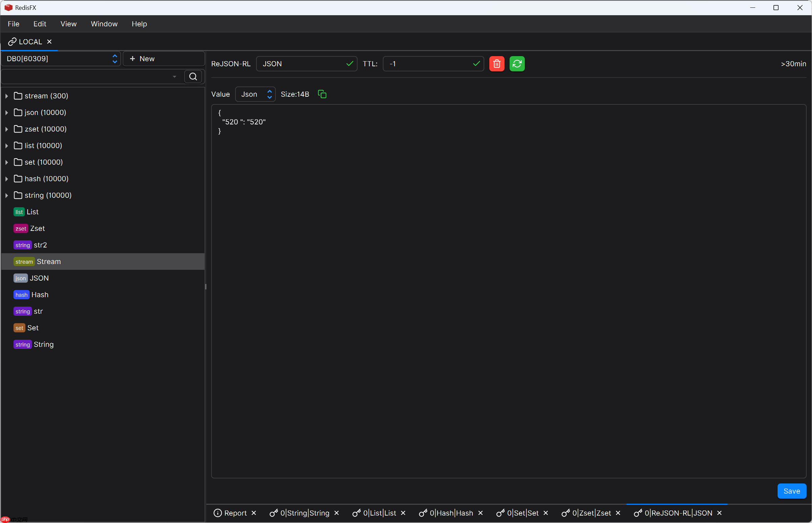Select the Stream key in the tree
This screenshot has width=812, height=523.
pos(49,261)
